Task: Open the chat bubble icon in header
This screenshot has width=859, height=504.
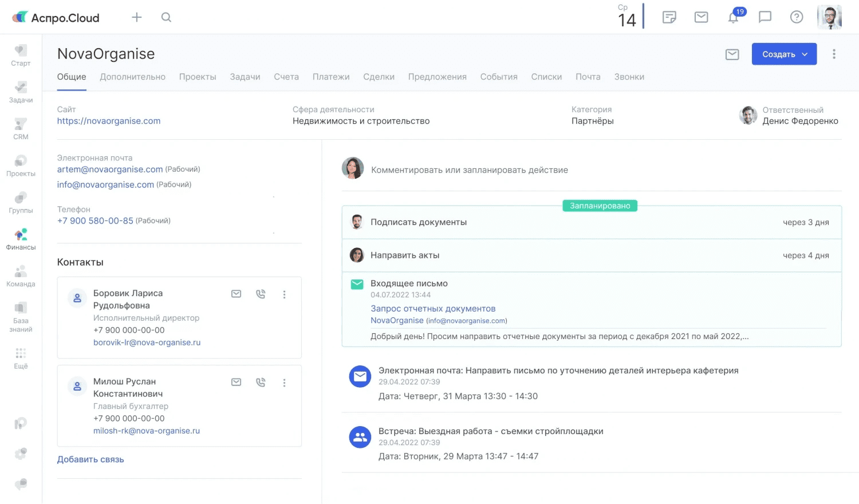Action: 765,17
